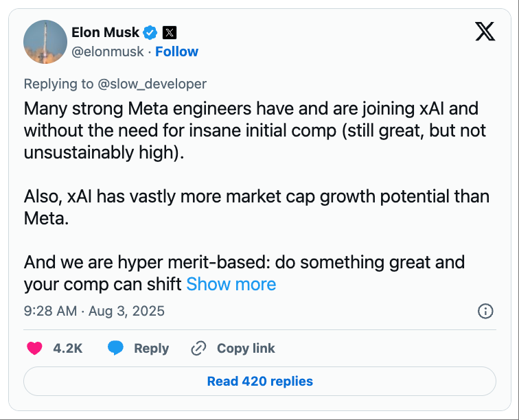Click the line about xAI market cap growth
519x420 pixels.
coord(256,196)
